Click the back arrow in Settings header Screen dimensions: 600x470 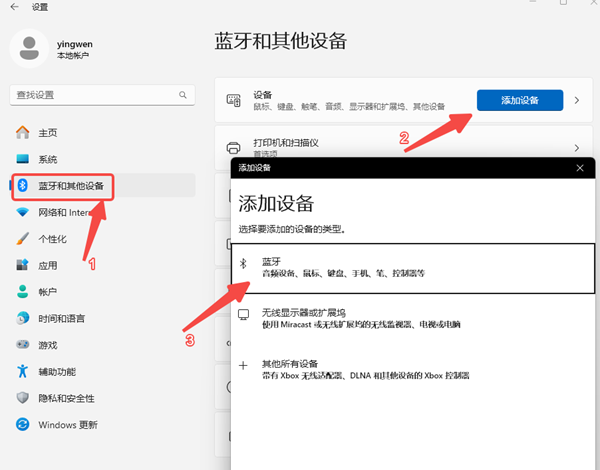pos(14,7)
